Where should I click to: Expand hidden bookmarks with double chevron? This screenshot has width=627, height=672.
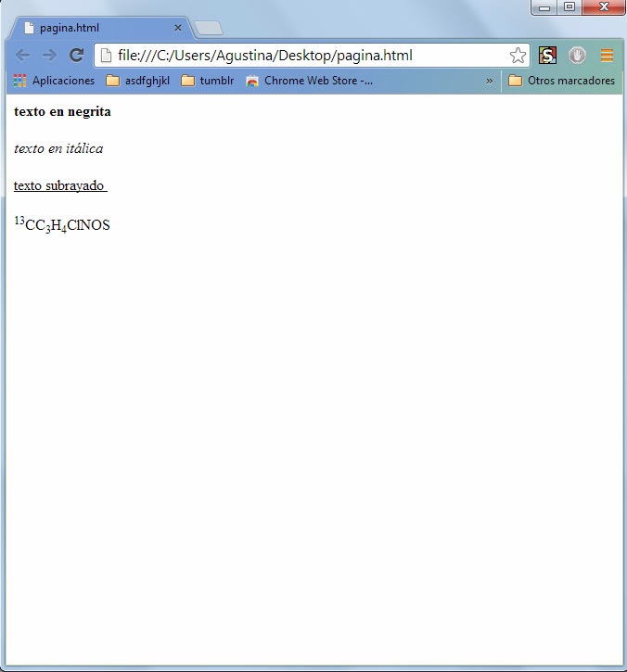click(490, 81)
